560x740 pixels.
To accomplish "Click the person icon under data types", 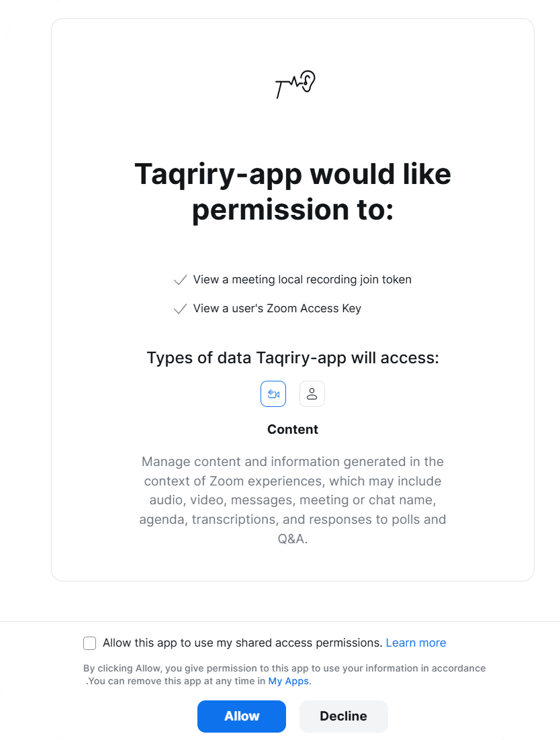I will tap(312, 394).
